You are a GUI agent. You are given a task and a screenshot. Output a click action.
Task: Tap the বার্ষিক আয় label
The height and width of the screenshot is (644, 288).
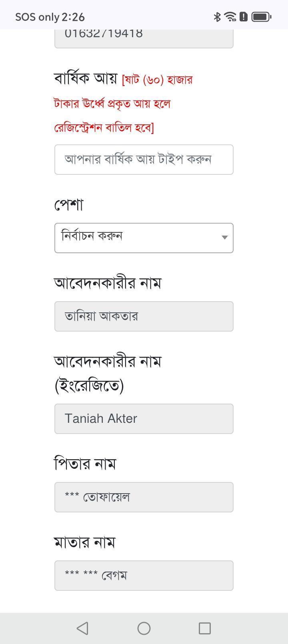coord(86,78)
